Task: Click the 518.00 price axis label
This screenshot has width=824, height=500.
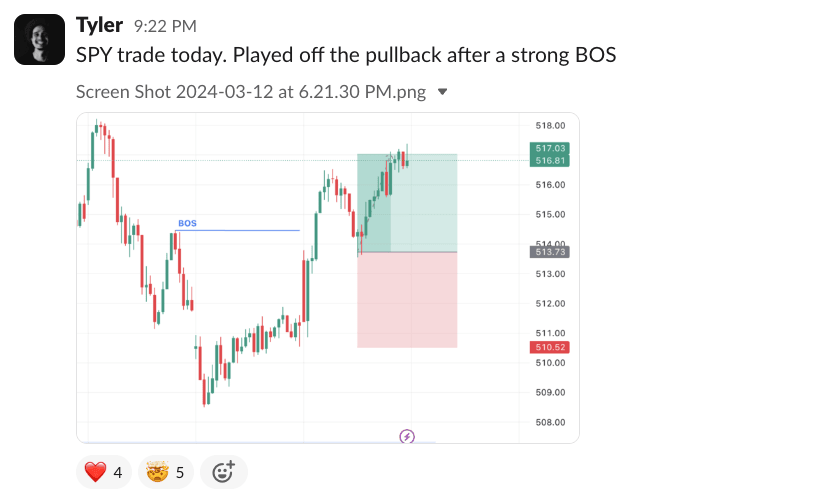Action: (x=551, y=126)
